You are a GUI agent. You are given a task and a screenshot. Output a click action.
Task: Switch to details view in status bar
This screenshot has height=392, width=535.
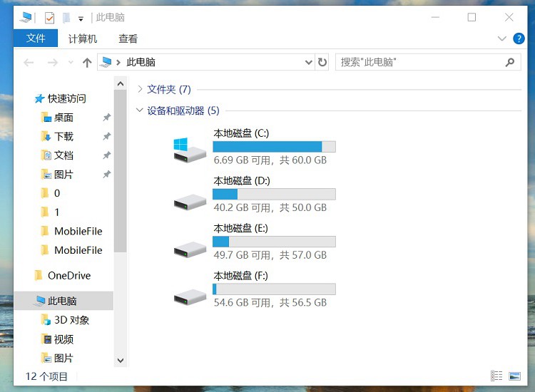[496, 376]
